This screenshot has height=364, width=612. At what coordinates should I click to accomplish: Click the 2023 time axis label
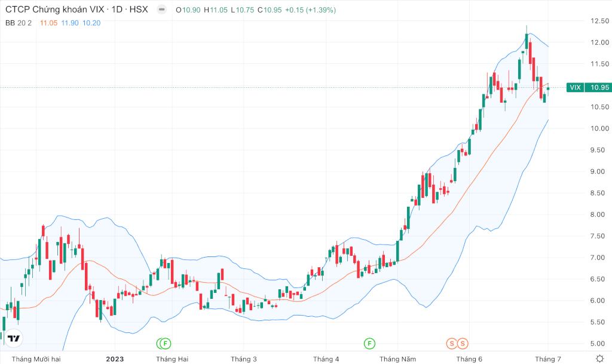pos(115,359)
